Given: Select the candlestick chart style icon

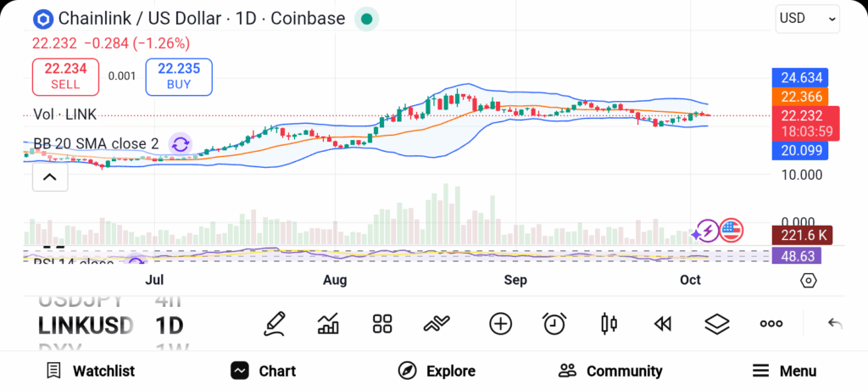Looking at the screenshot, I should point(609,323).
